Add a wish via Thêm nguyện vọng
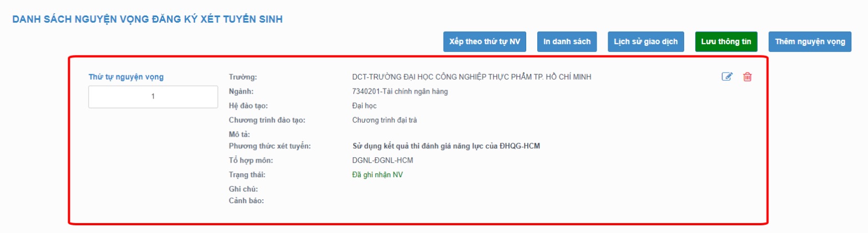The width and height of the screenshot is (868, 233). [x=810, y=42]
